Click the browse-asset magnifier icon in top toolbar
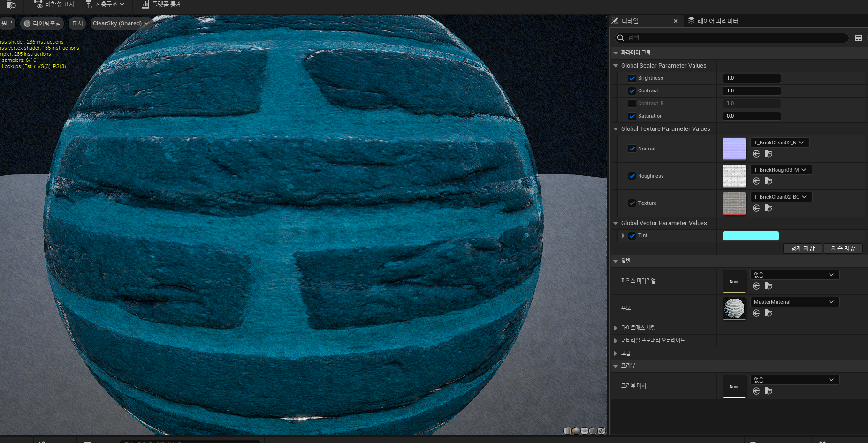The image size is (868, 443). (11, 5)
